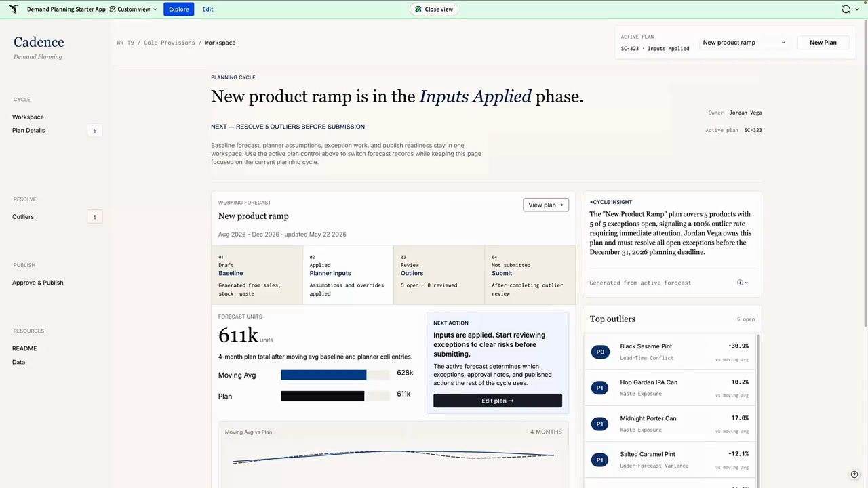Click the 5 open label by Top outliers
The width and height of the screenshot is (868, 488).
coord(746,319)
